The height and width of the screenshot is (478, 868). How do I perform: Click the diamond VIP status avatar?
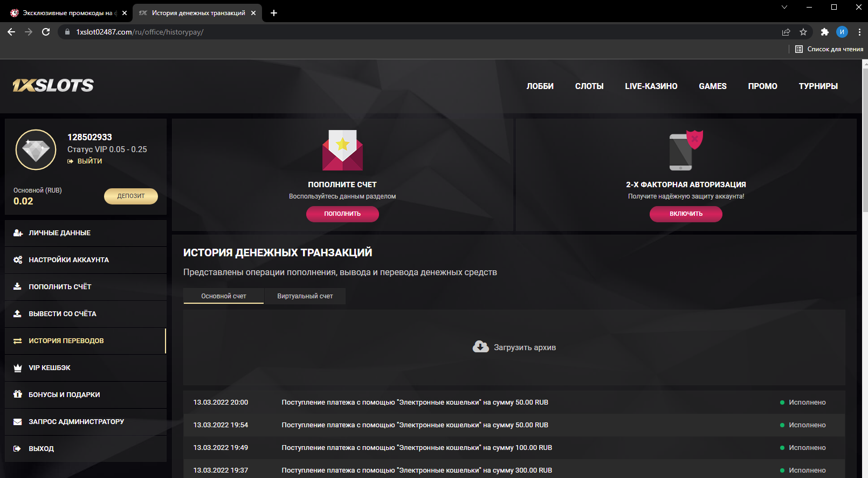tap(36, 149)
